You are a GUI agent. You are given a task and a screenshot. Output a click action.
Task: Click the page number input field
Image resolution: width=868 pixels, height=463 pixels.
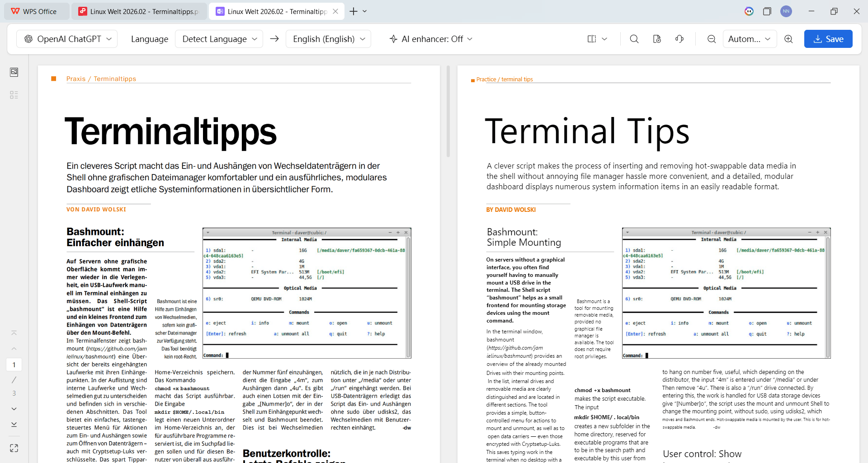pos(14,365)
